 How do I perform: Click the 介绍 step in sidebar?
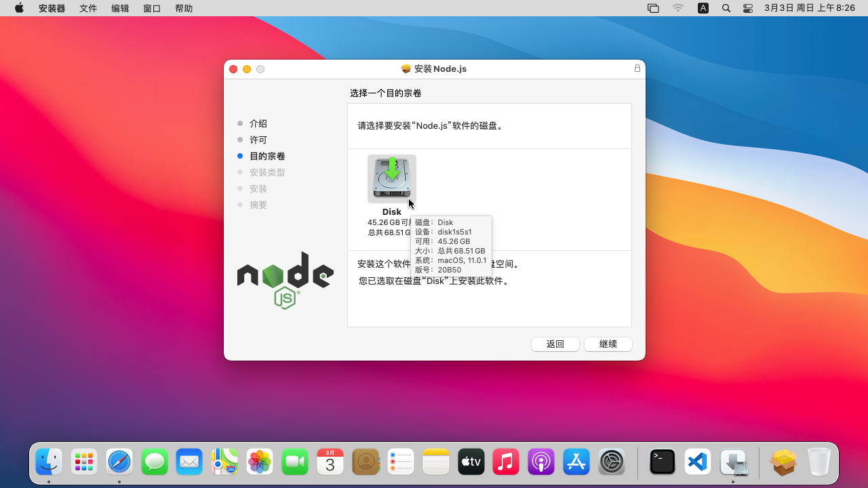(x=258, y=123)
